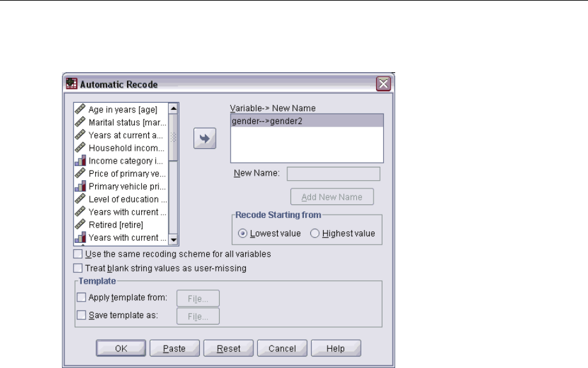Click the ruler icon next to Years at current a...

tap(80, 135)
